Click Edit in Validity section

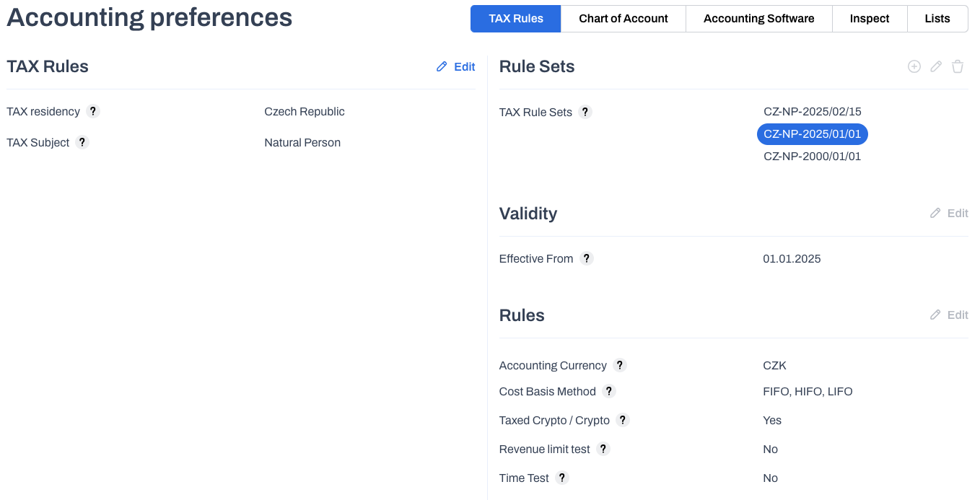(949, 213)
